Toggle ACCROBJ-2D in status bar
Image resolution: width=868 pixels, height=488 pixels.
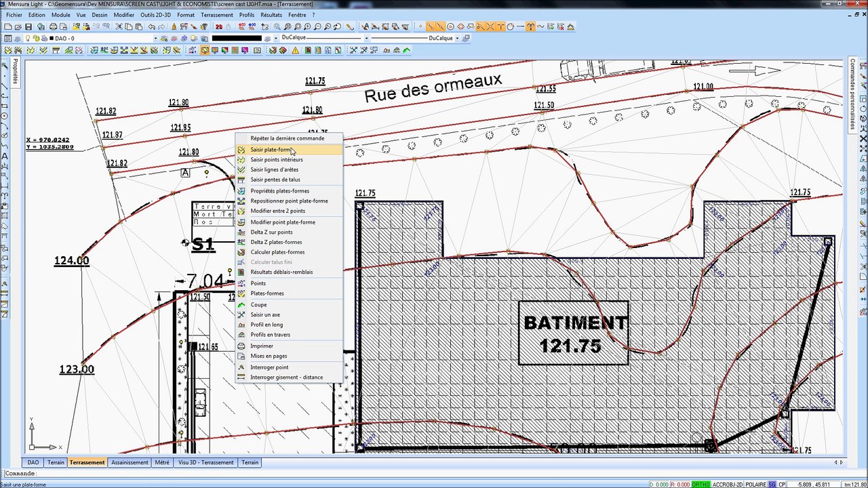[728, 485]
